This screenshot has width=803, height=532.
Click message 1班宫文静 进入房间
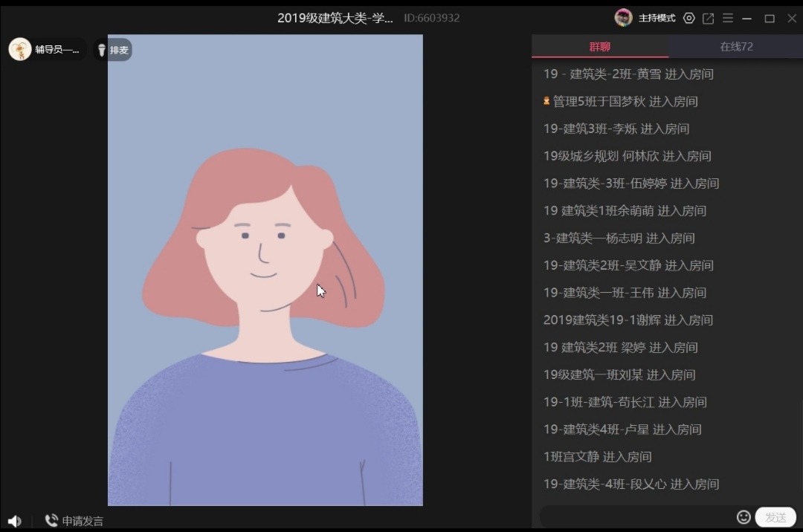598,457
